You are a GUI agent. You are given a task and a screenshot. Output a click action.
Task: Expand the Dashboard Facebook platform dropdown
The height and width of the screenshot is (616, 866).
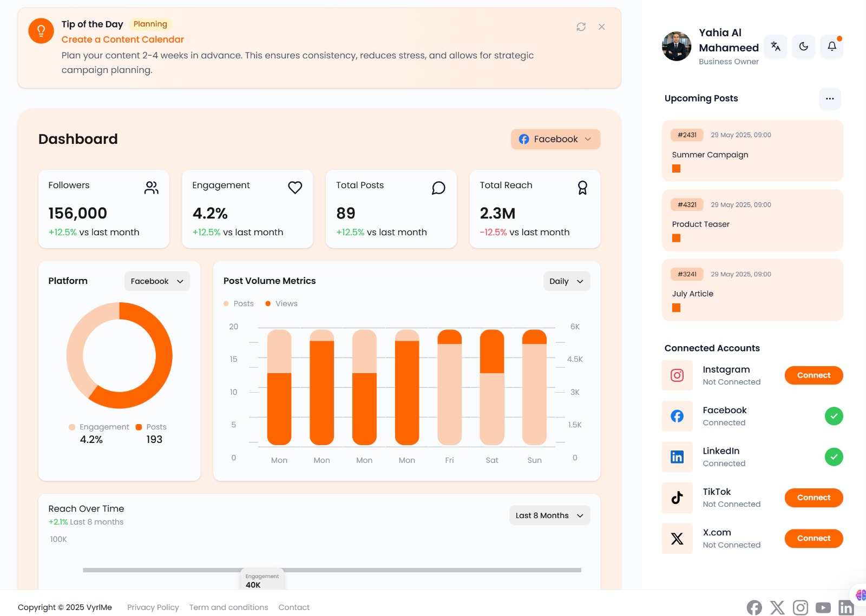[x=555, y=139]
